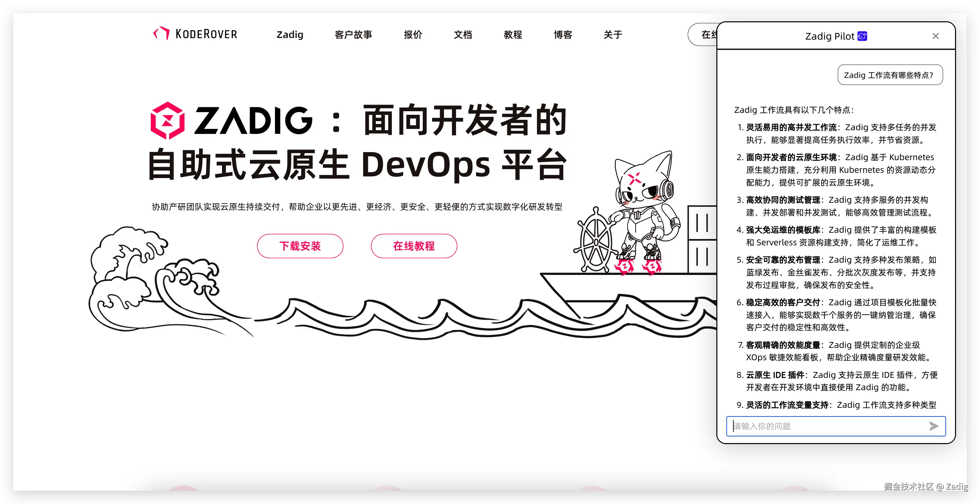Click the 在线教程 button
The image size is (980, 504).
[413, 246]
